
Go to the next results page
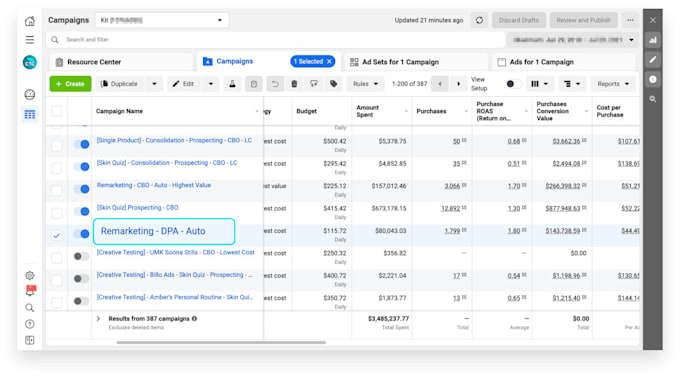click(x=458, y=84)
